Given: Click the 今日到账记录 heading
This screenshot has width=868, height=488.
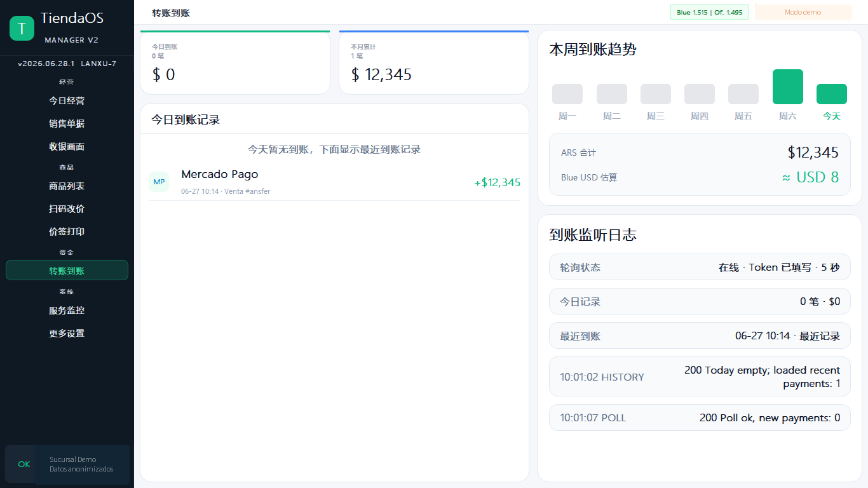Looking at the screenshot, I should (x=186, y=119).
